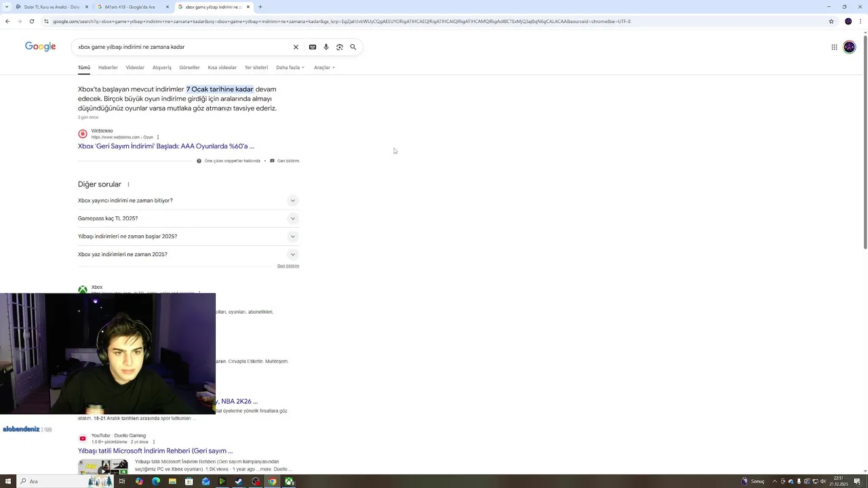Open tab search chevron dropdown
This screenshot has height=488, width=868.
click(x=5, y=7)
